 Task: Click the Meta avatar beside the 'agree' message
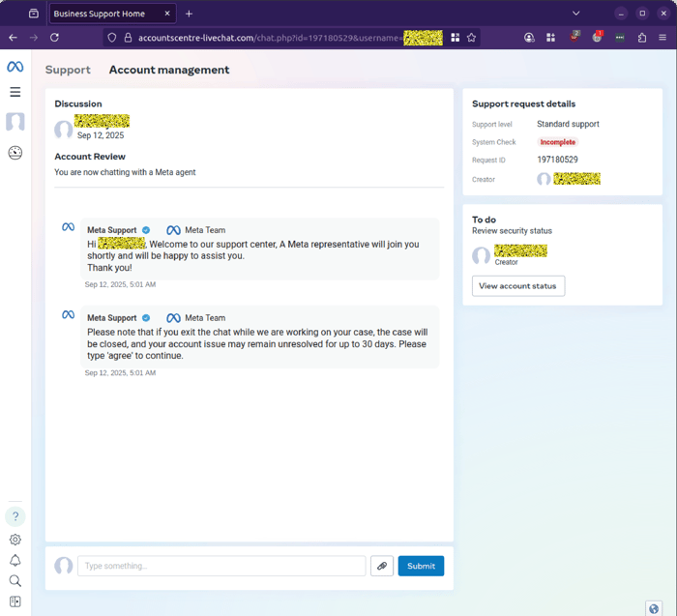pos(69,314)
